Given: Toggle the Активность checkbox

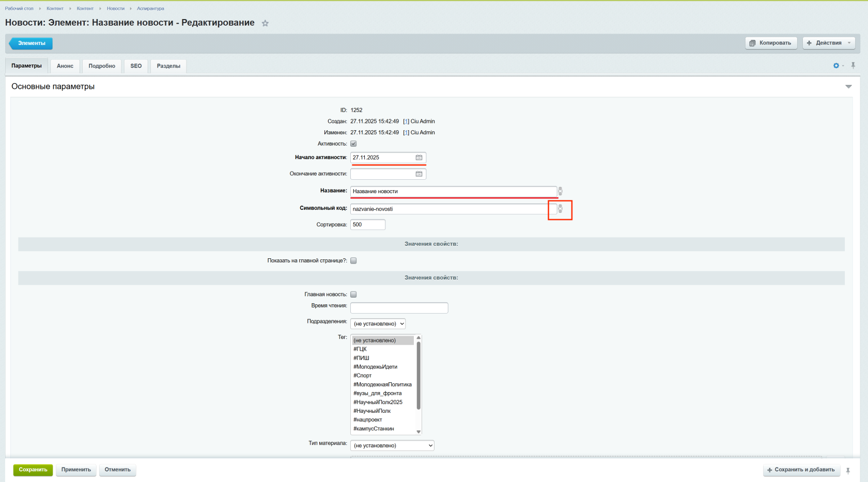Looking at the screenshot, I should 353,144.
